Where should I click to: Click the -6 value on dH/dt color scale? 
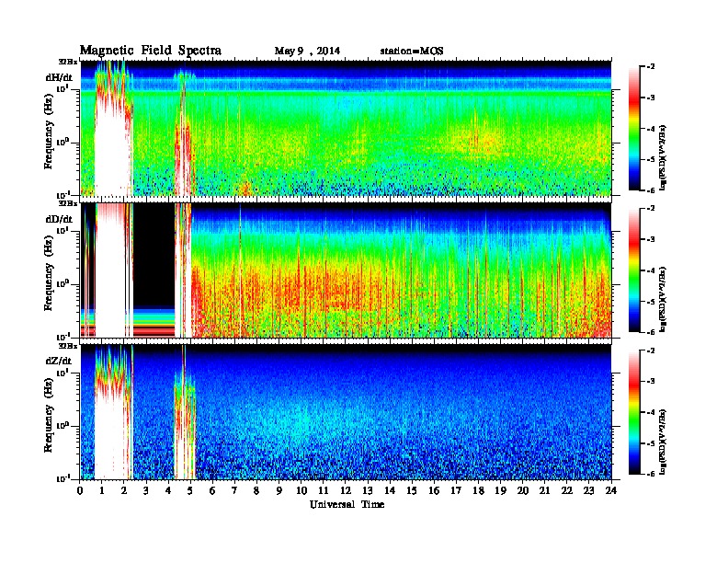[x=651, y=190]
